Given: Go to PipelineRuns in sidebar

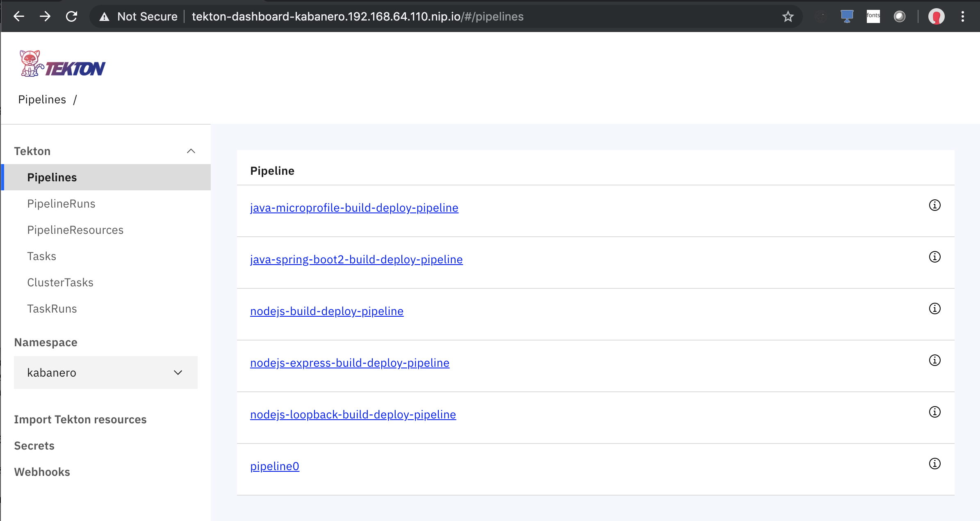Looking at the screenshot, I should 61,204.
